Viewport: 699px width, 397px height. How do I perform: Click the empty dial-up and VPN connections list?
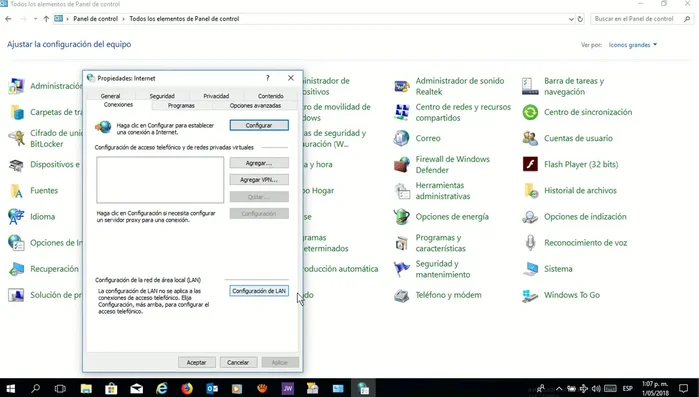[160, 180]
